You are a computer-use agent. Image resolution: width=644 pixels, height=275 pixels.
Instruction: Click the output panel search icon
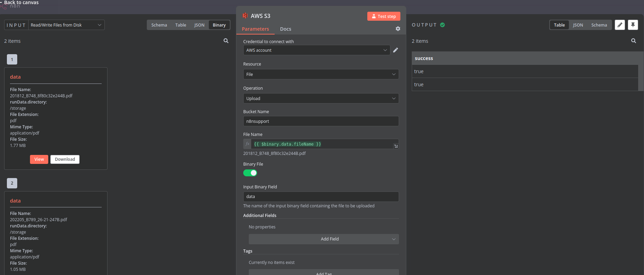tap(633, 41)
